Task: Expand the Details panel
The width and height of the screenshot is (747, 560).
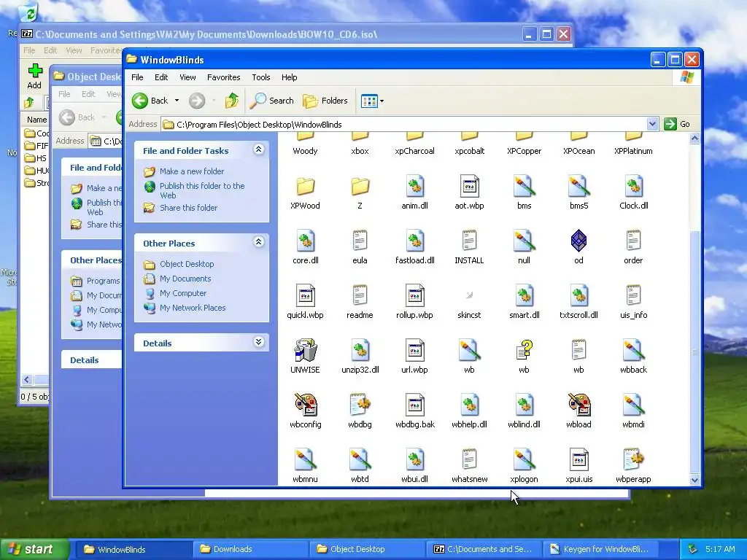Action: (x=259, y=342)
